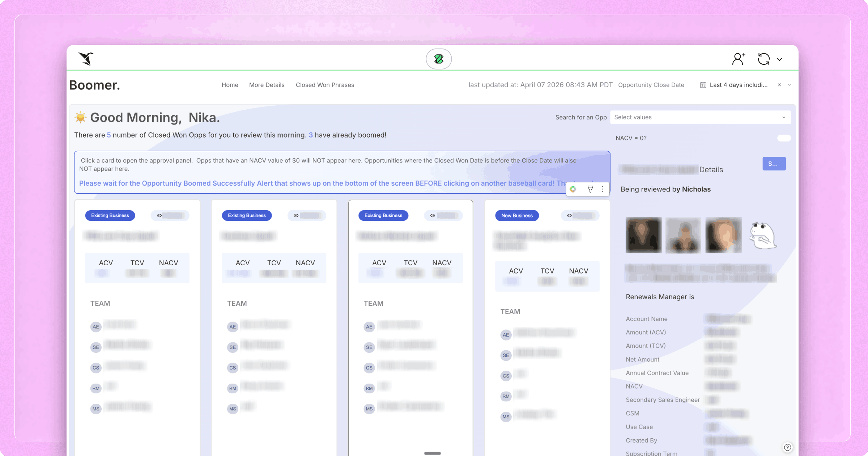Click the blue S... button in the details panel
This screenshot has height=456, width=868.
(774, 164)
